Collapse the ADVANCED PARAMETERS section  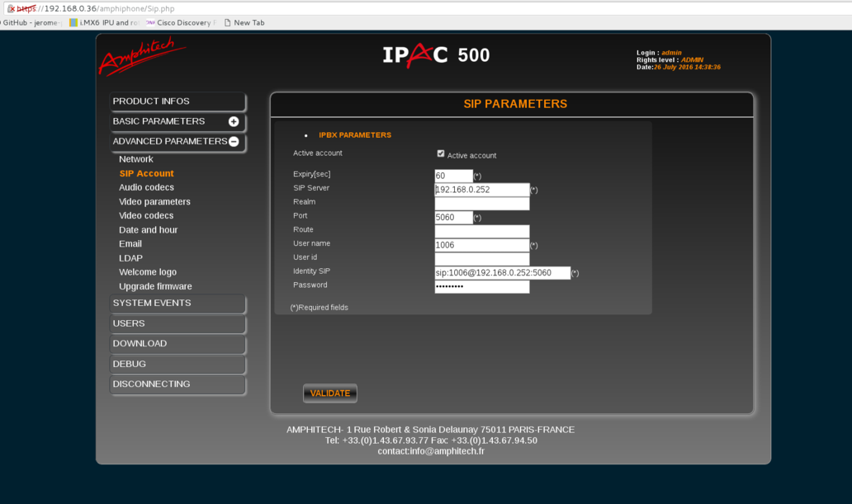234,141
